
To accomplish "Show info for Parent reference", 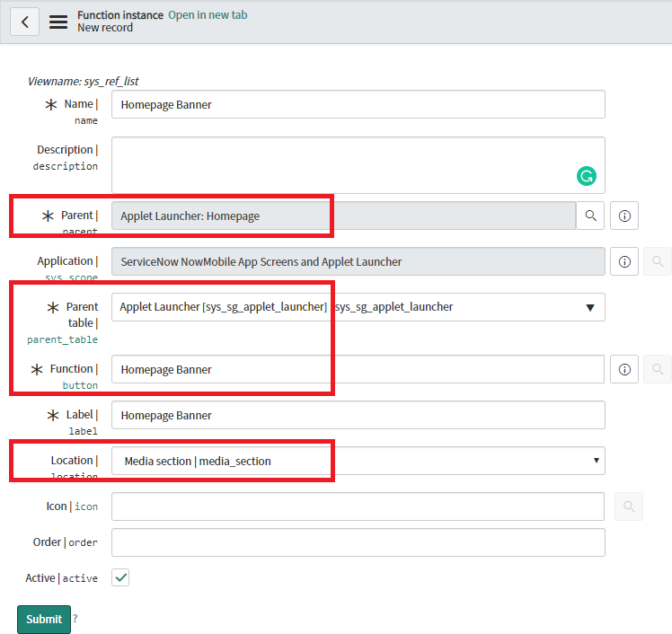I will [x=624, y=216].
